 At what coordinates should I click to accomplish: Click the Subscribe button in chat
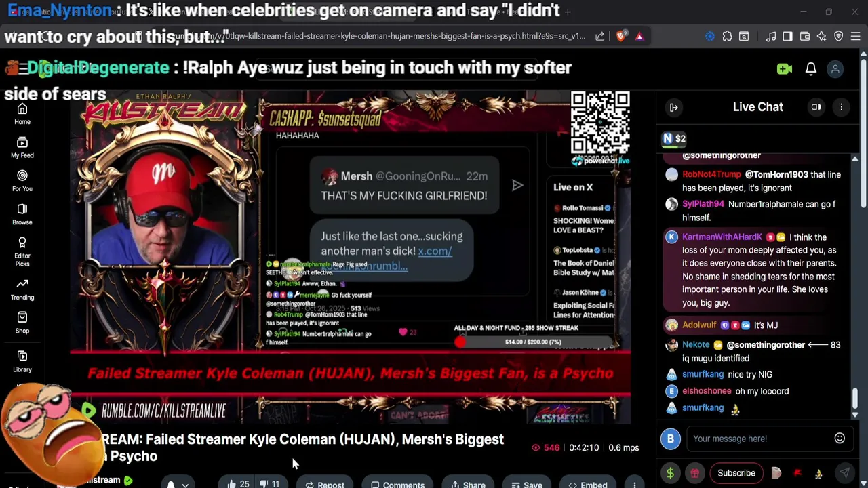click(x=736, y=473)
